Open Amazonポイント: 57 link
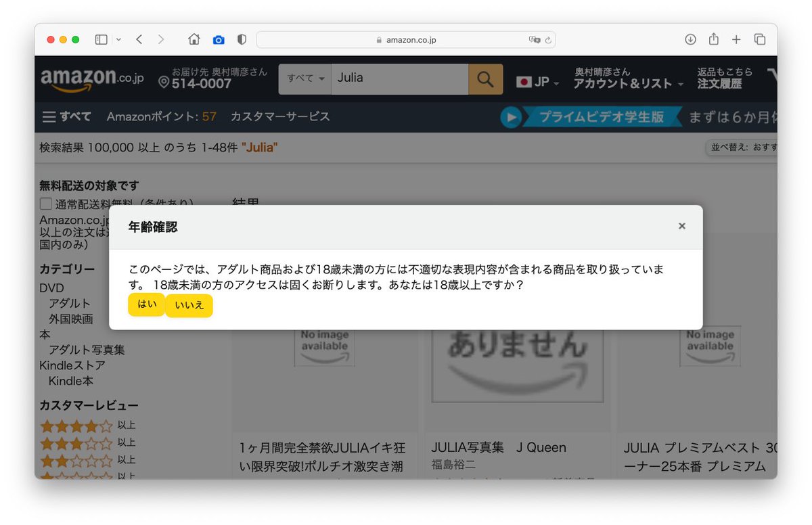 162,116
